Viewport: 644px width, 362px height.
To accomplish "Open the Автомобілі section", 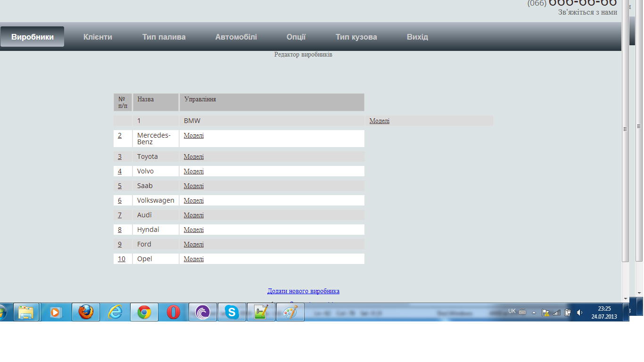I will (236, 37).
